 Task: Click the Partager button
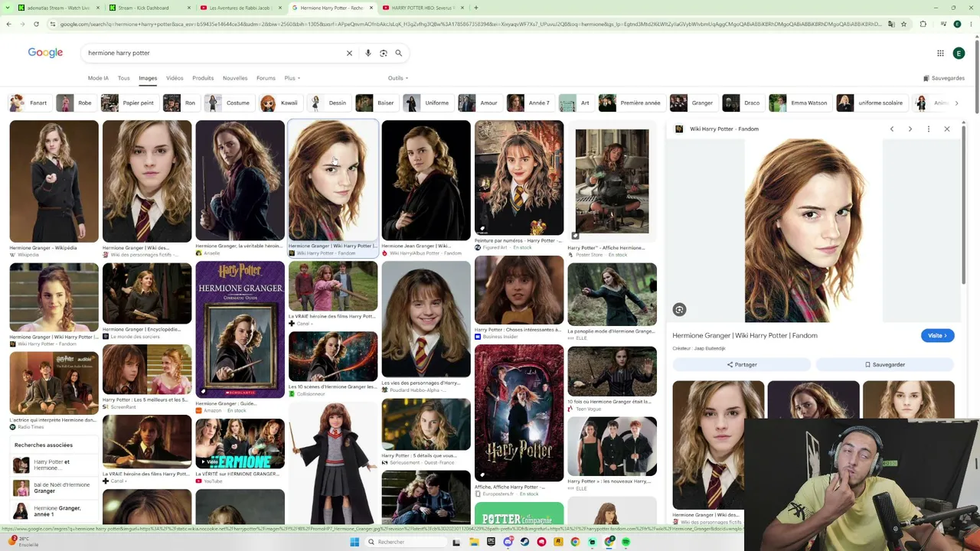click(741, 365)
